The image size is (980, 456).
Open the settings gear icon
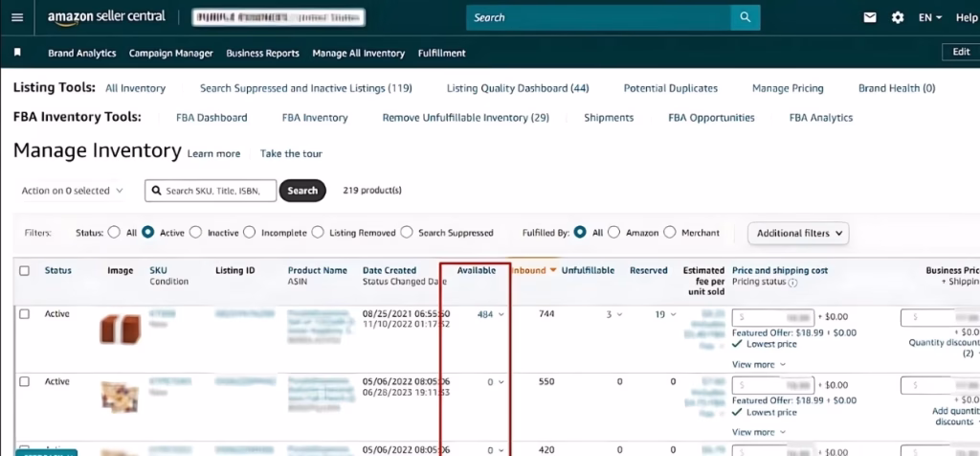898,17
